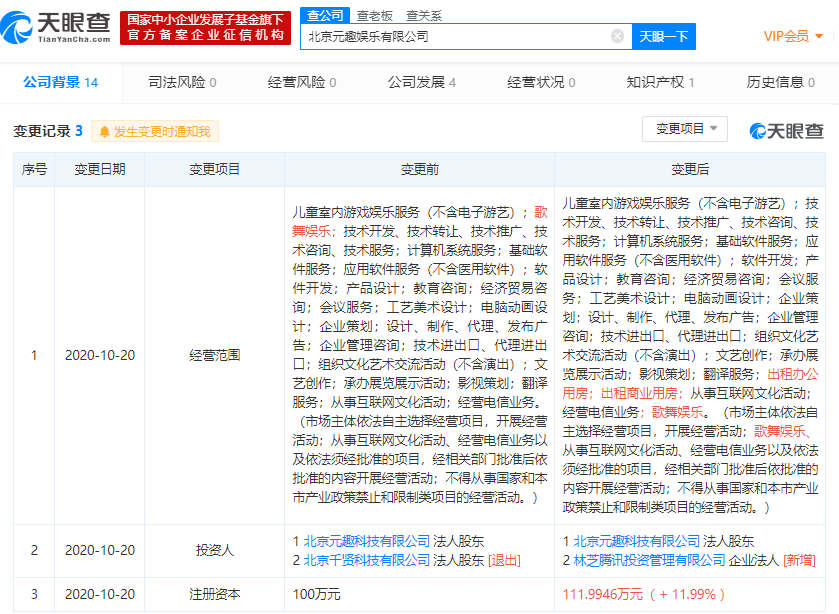Open 林芝腾讯投资管理有限公司 link
Screen dimensions: 839x614
tap(650, 560)
